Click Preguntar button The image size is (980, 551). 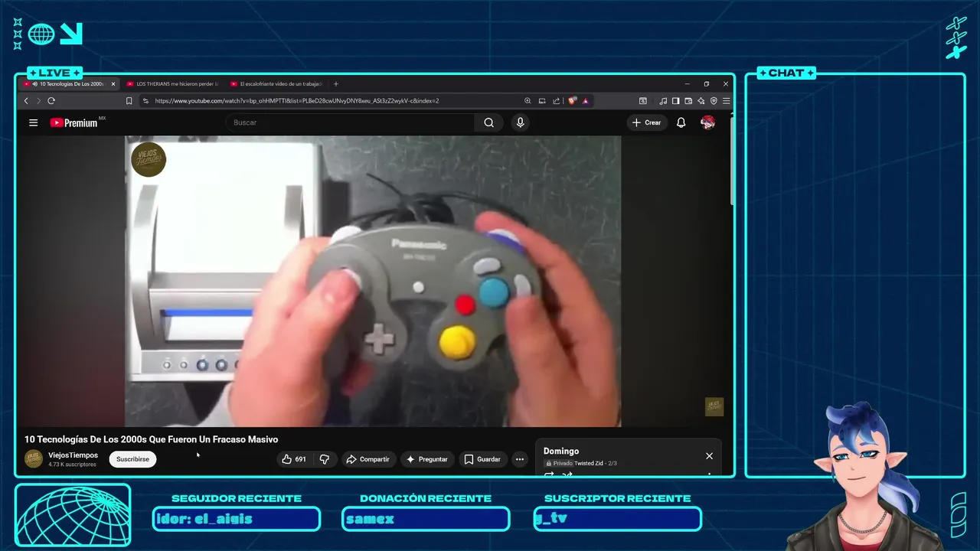tap(427, 459)
